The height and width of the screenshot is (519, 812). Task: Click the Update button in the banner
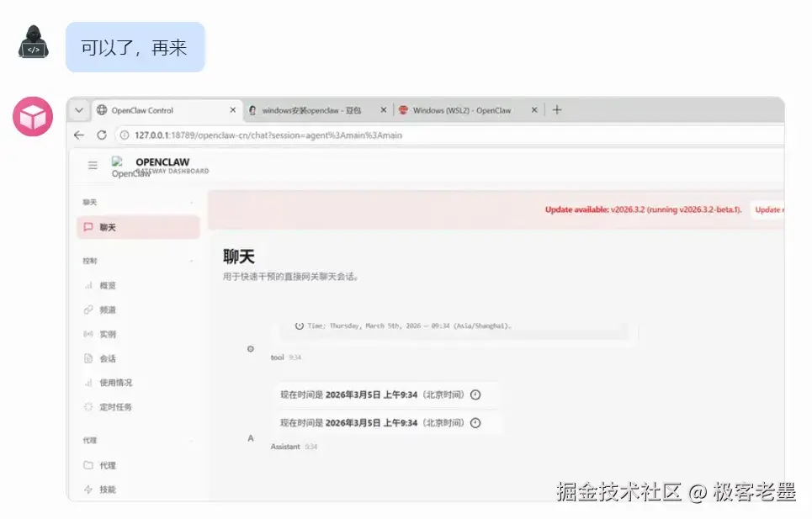769,210
